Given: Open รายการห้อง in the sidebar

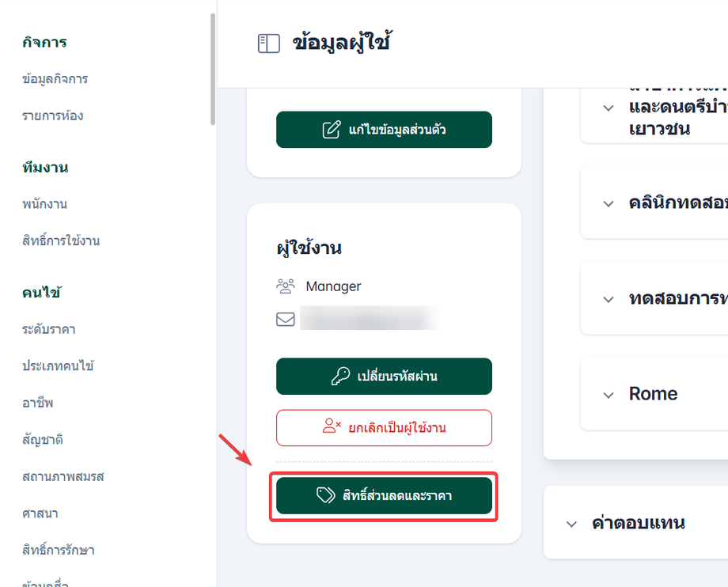Looking at the screenshot, I should 52,116.
